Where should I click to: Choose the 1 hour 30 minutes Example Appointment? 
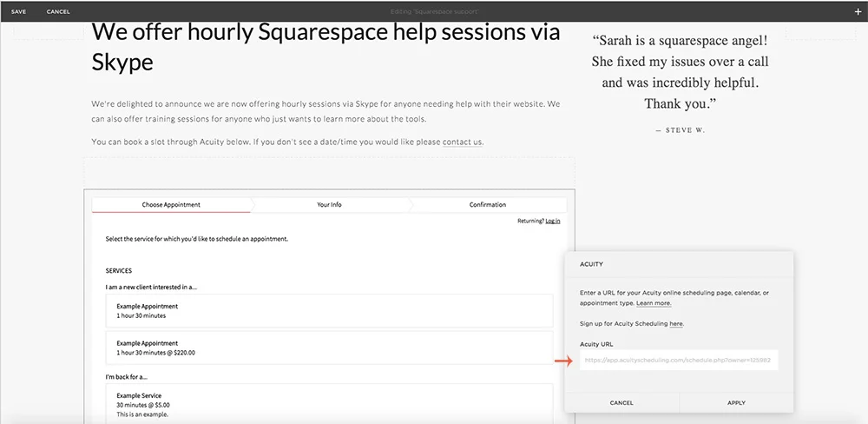pos(329,311)
